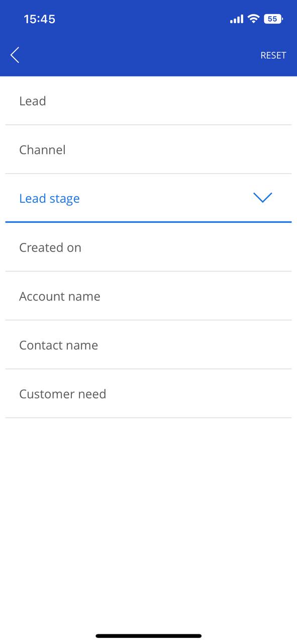Select the Lead filter row
The image size is (297, 644).
click(x=148, y=101)
